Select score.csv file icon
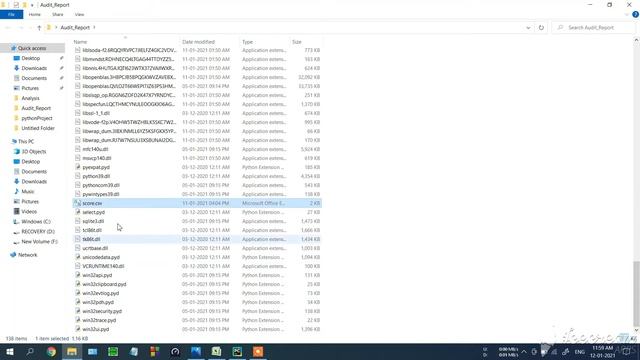The height and width of the screenshot is (360, 640). (x=77, y=203)
